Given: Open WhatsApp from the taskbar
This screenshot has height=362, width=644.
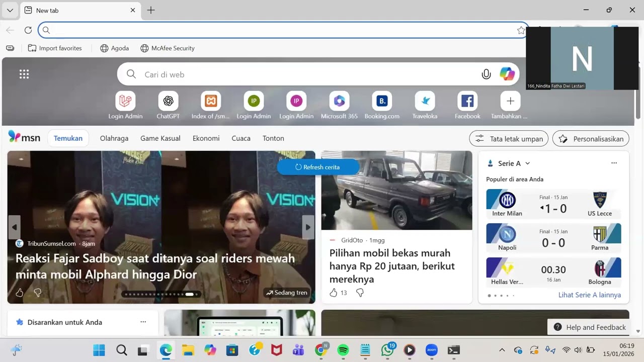Looking at the screenshot, I should pyautogui.click(x=387, y=350).
